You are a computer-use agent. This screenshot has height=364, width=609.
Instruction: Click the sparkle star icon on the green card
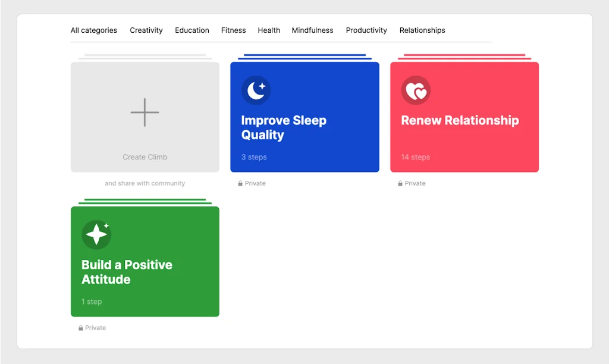96,235
